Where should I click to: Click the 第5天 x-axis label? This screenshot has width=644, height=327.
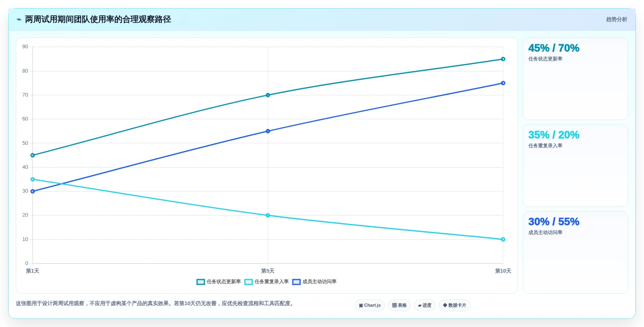click(268, 271)
